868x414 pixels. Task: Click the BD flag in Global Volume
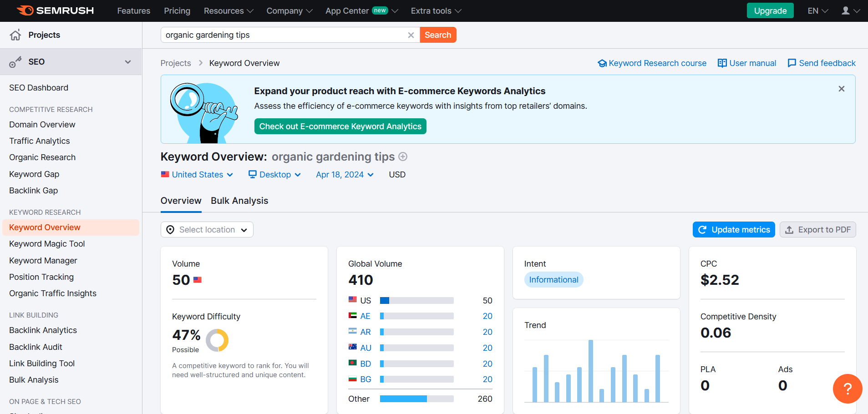coord(353,363)
